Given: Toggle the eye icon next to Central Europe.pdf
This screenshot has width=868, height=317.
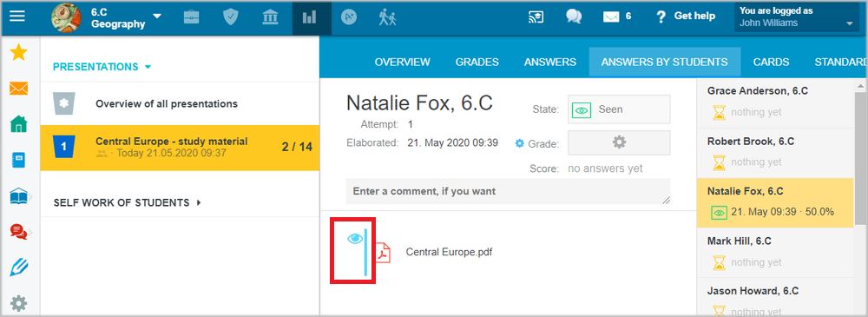Looking at the screenshot, I should pyautogui.click(x=355, y=239).
